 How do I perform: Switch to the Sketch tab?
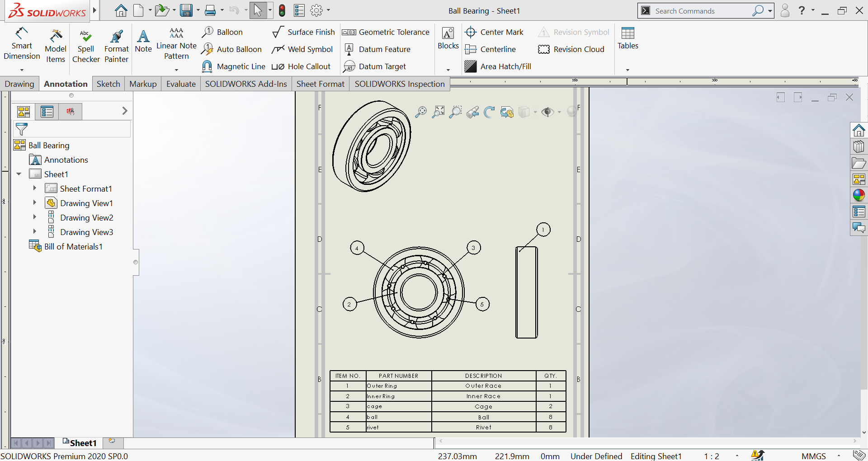coord(108,84)
